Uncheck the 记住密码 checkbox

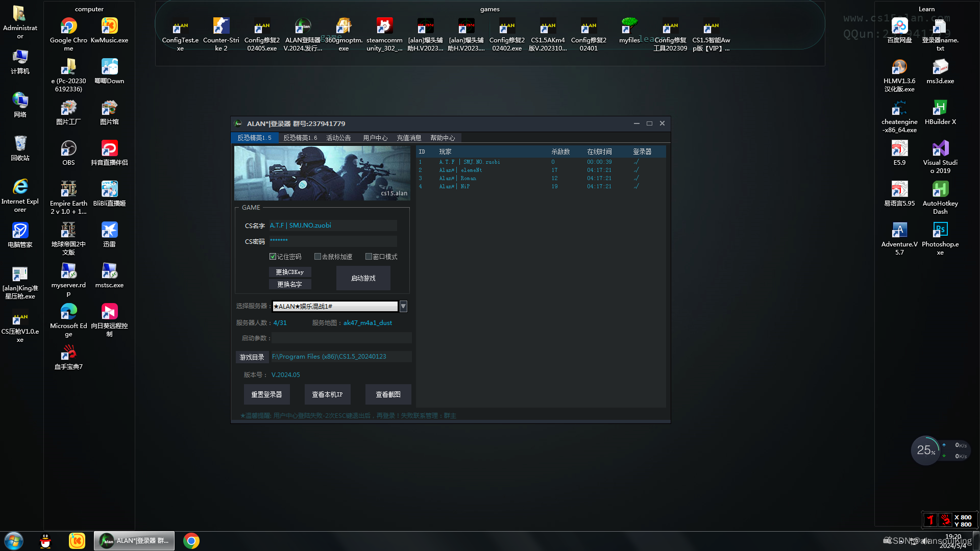273,257
